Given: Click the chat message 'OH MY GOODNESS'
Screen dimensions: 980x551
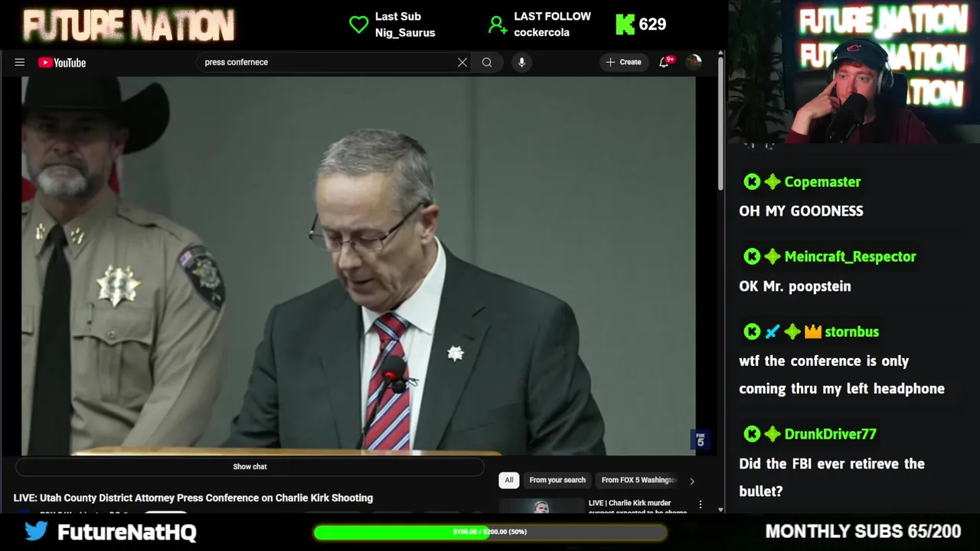Looking at the screenshot, I should [x=801, y=211].
